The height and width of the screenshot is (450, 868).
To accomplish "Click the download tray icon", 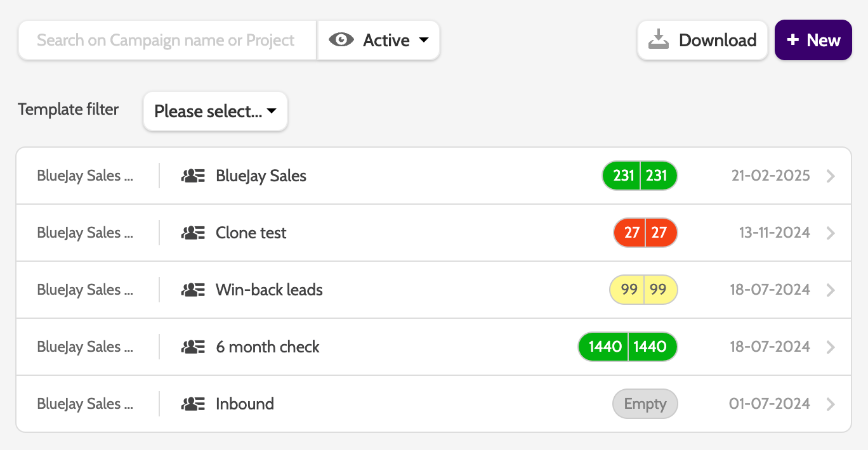I will pyautogui.click(x=659, y=40).
